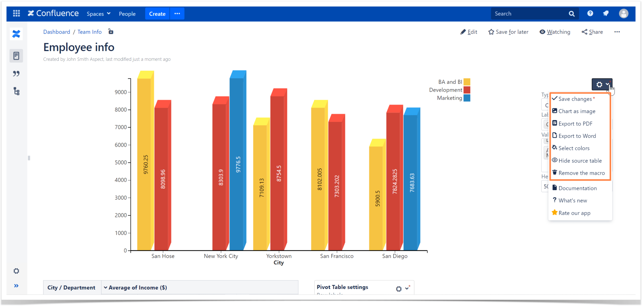This screenshot has height=307, width=644.
Task: Open the Team Info breadcrumb link
Action: tap(89, 32)
